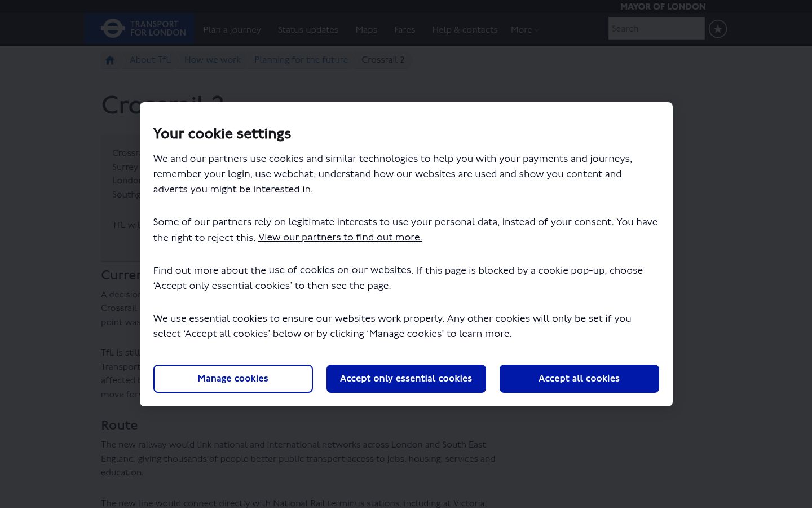Open View our partners to find out more link
The width and height of the screenshot is (812, 508).
pyautogui.click(x=340, y=238)
